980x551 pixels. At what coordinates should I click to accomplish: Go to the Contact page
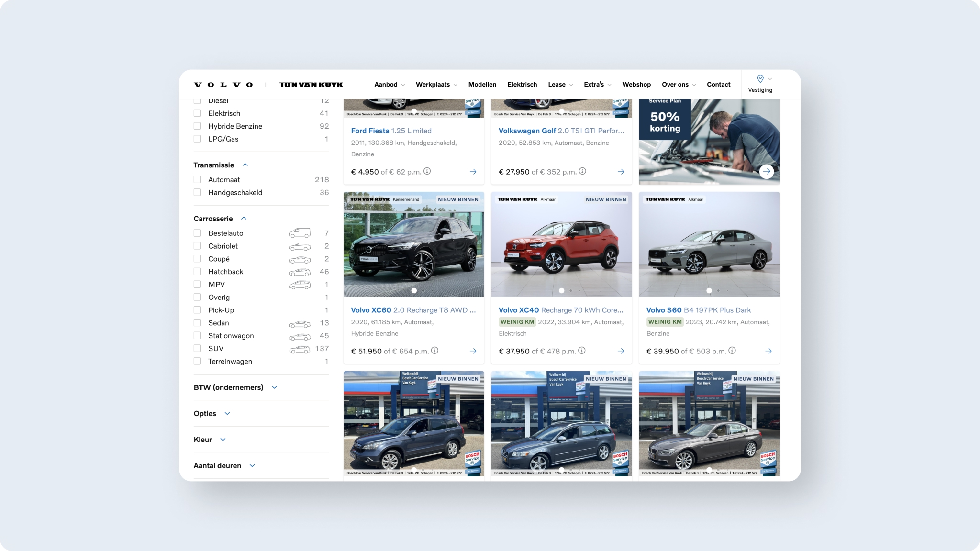pos(718,85)
